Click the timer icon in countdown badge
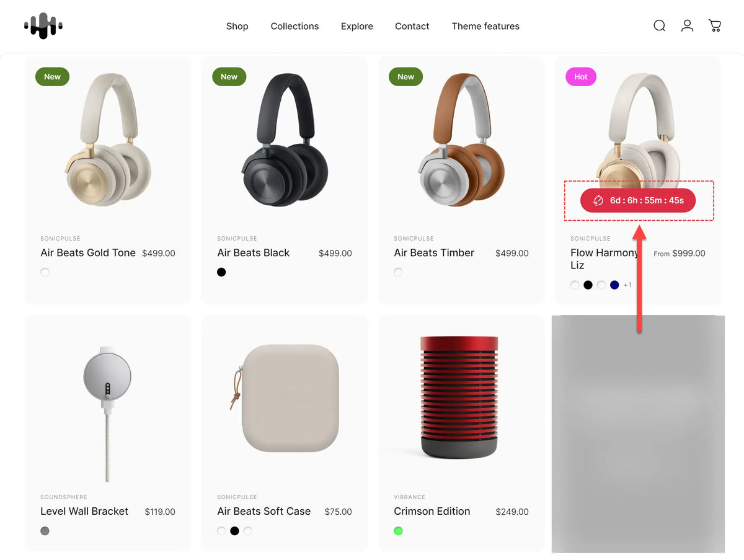 click(x=598, y=200)
